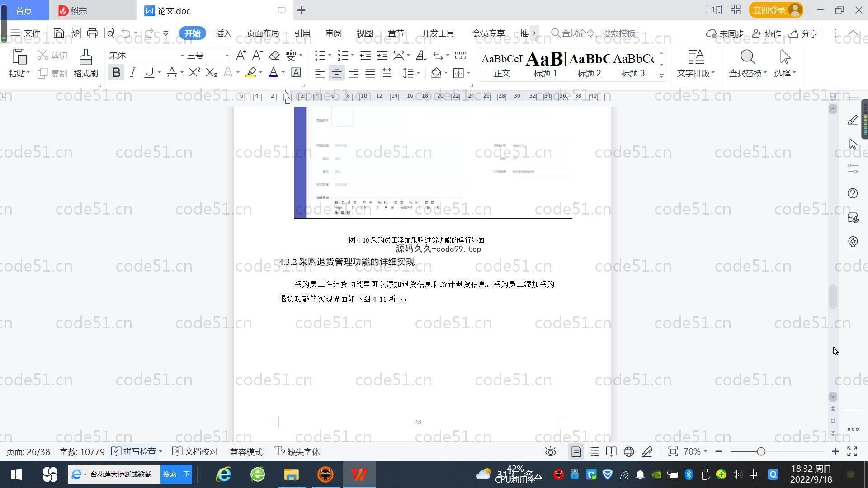Open line spacing dropdown
Viewport: 868px width, 488px height.
coord(419,73)
